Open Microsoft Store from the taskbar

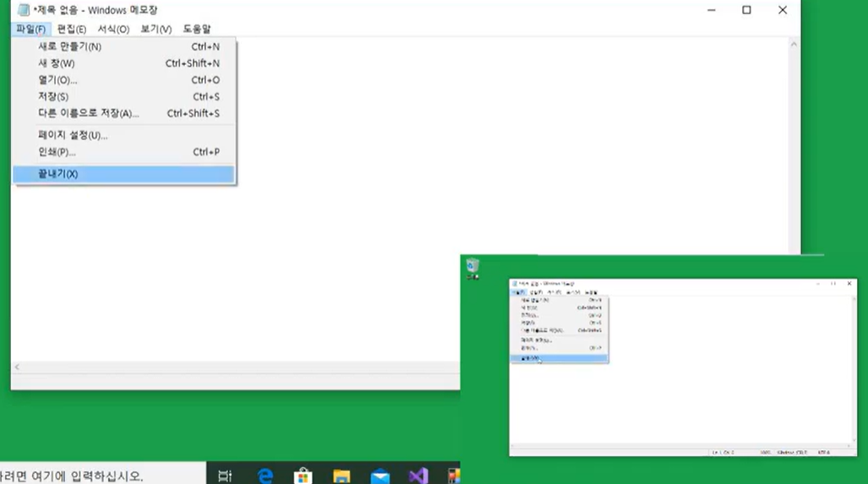[303, 476]
